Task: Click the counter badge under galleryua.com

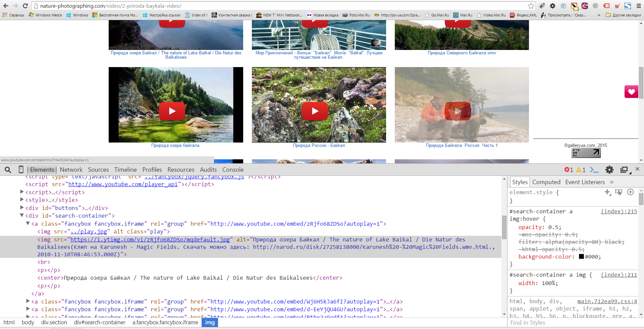Action: (x=586, y=153)
